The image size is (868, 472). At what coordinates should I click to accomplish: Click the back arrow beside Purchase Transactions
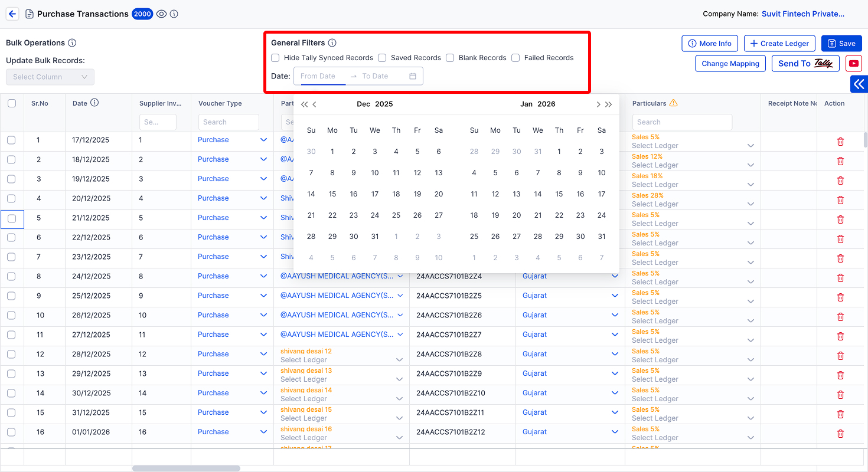(x=12, y=14)
